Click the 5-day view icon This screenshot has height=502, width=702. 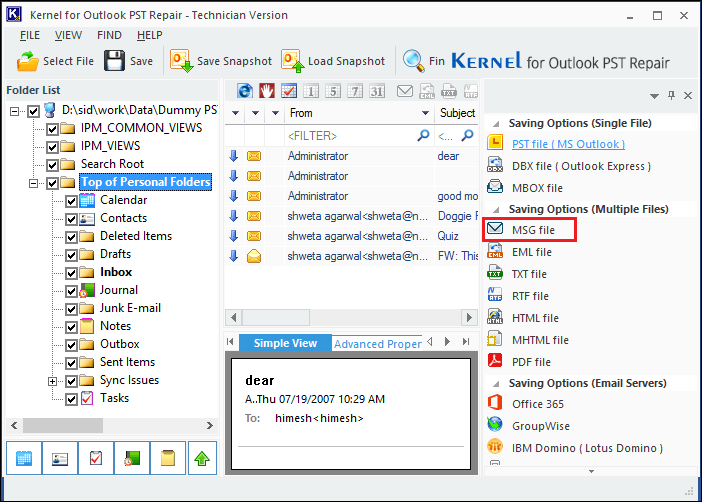[x=333, y=91]
